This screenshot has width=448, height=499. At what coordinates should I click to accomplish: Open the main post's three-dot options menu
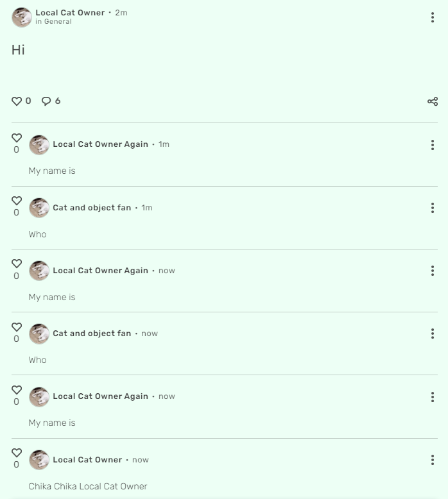[x=433, y=17]
